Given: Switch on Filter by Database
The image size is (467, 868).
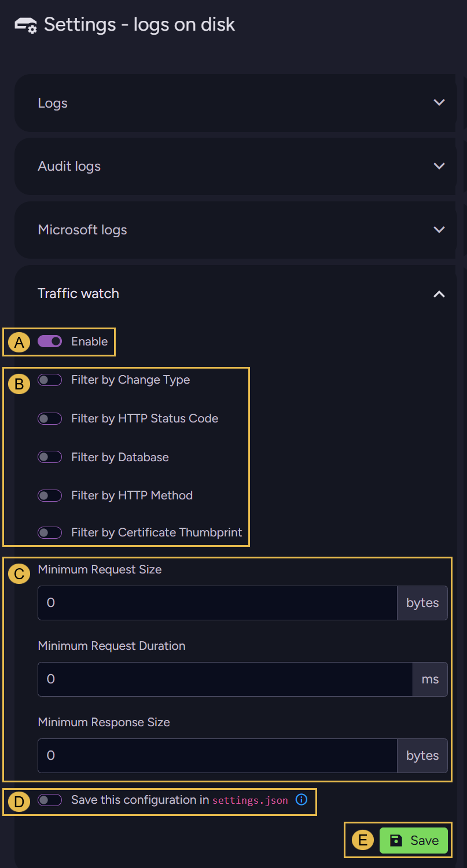Looking at the screenshot, I should [50, 457].
